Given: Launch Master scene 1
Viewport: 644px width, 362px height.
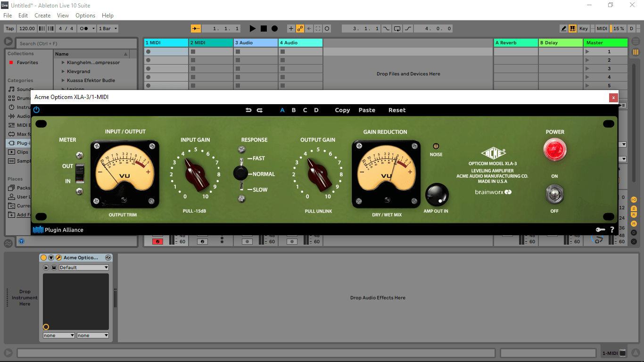Looking at the screenshot, I should coord(587,52).
